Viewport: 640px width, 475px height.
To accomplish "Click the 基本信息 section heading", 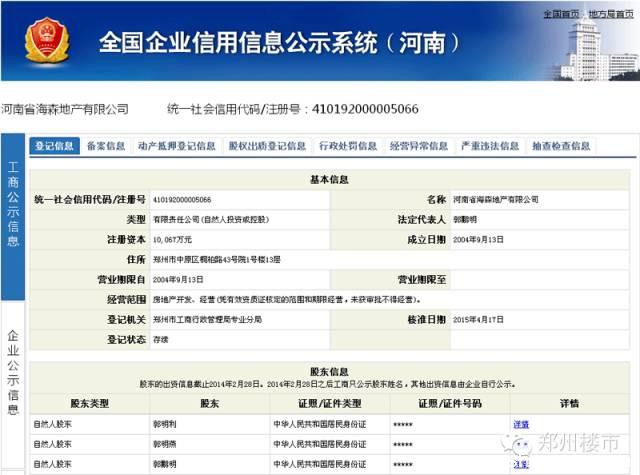I will [329, 180].
